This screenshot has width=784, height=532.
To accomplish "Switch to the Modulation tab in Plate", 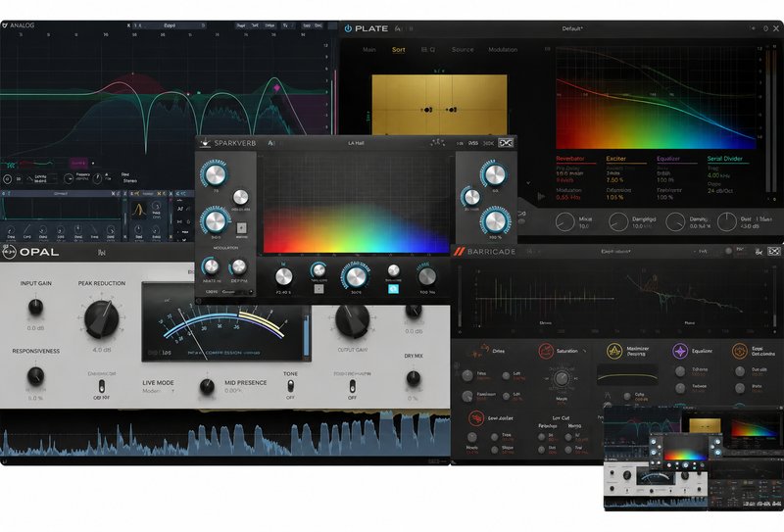I will coord(503,50).
